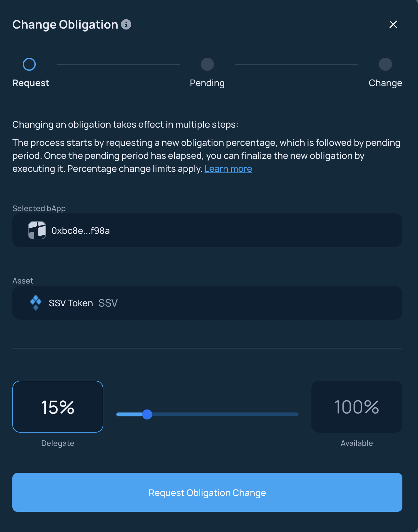The width and height of the screenshot is (418, 532).
Task: Click the Change step circle
Action: pyautogui.click(x=385, y=64)
